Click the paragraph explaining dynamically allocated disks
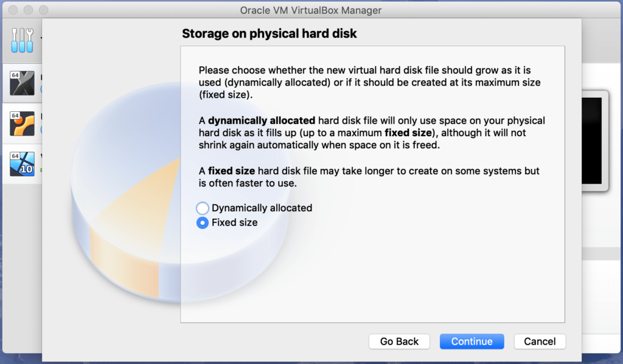Viewport: 623px width, 364px height. point(372,132)
